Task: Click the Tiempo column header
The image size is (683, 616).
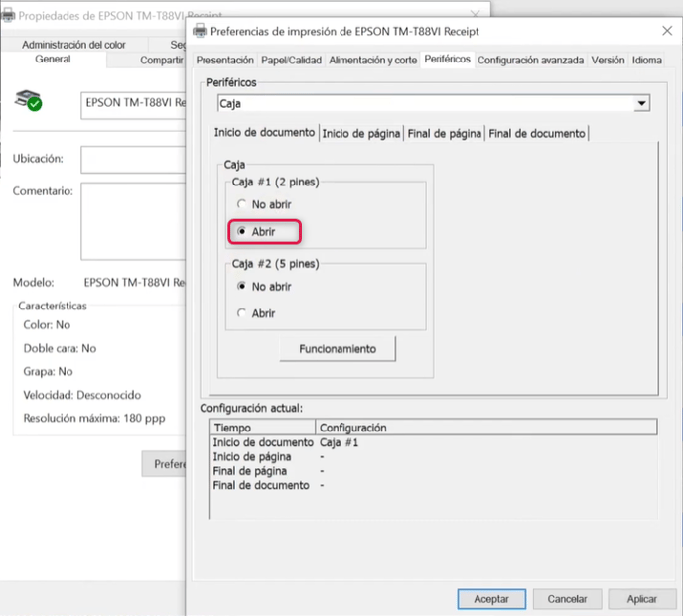Action: 263,428
